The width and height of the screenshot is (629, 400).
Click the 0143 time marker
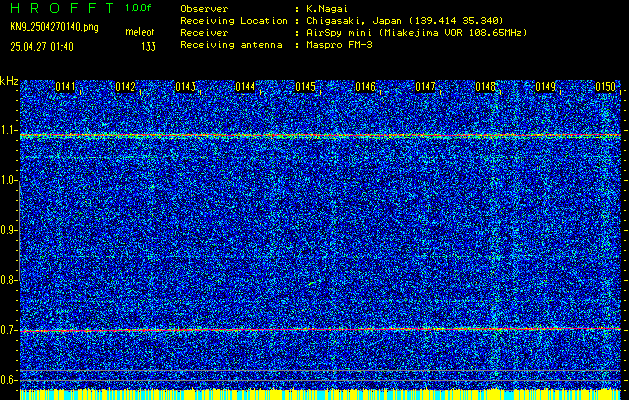185,87
